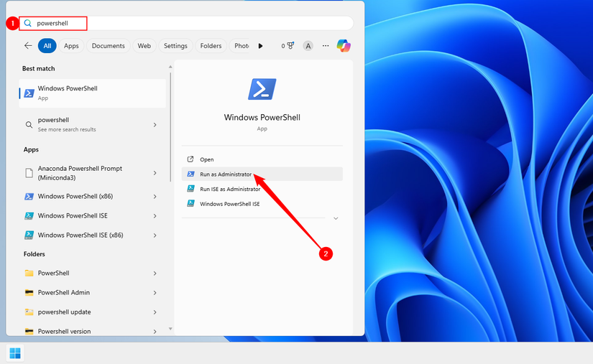Launch Windows PowerShell ISE from actions list
Image resolution: width=593 pixels, height=364 pixels.
pyautogui.click(x=262, y=203)
